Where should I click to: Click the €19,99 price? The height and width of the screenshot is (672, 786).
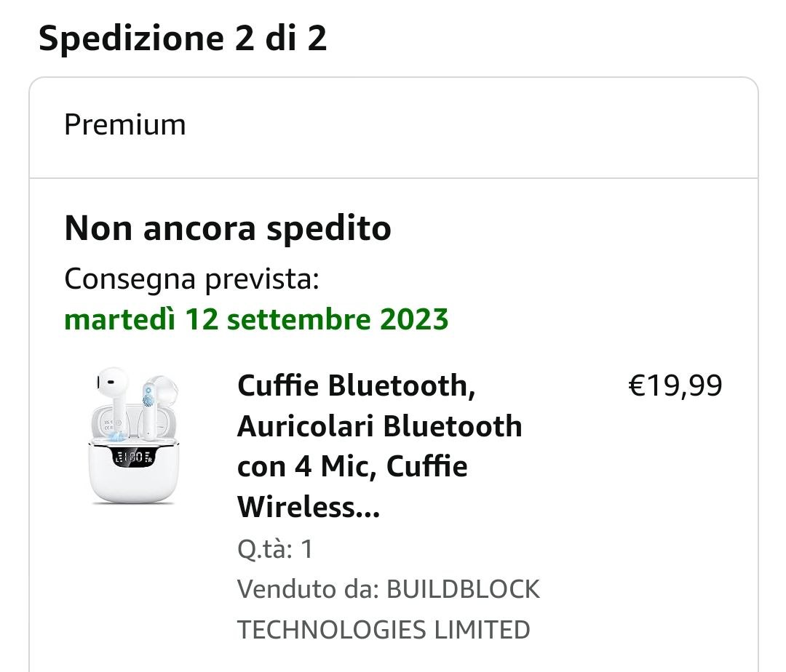675,385
